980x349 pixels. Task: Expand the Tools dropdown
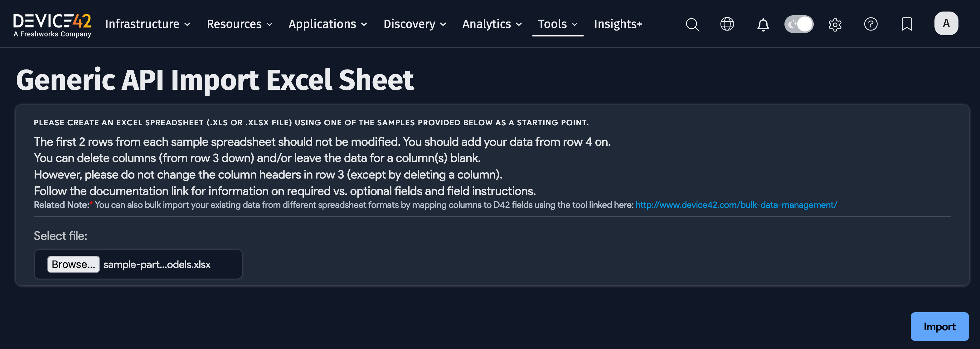[x=557, y=24]
